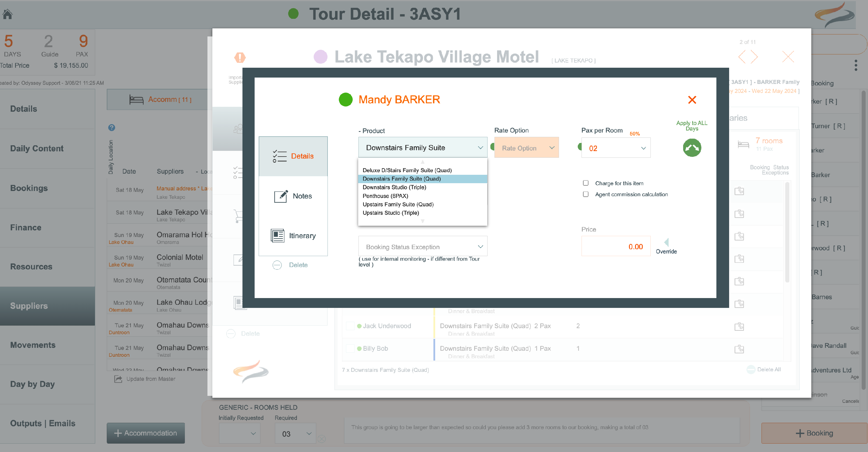The width and height of the screenshot is (868, 452).
Task: Click the orange warning alert icon
Action: pos(240,57)
